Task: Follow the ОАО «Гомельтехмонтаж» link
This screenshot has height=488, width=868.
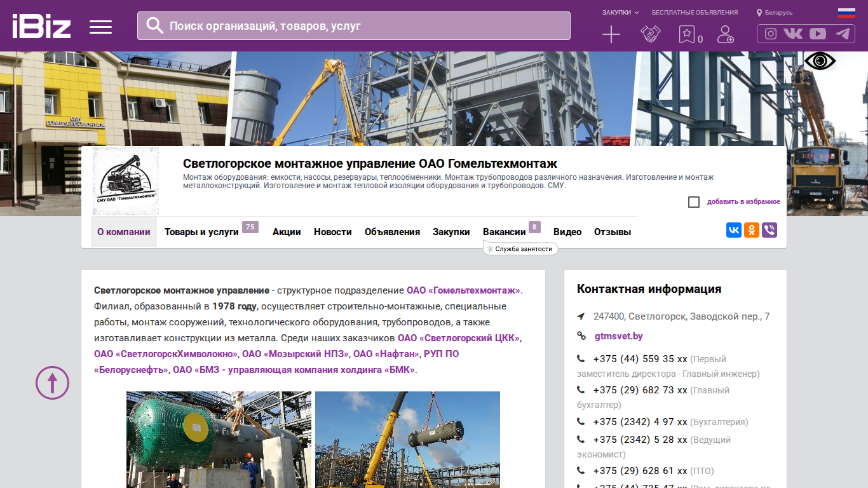Action: pos(463,290)
